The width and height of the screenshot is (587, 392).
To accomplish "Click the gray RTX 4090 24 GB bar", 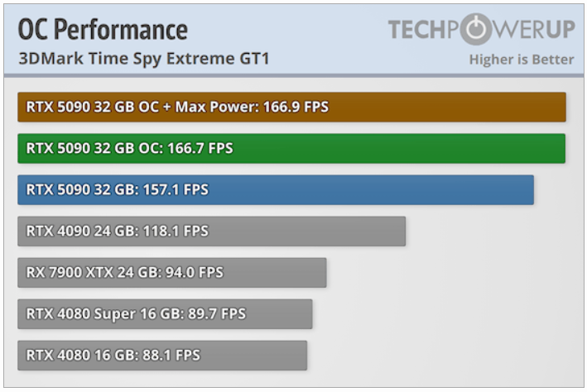I will click(211, 232).
